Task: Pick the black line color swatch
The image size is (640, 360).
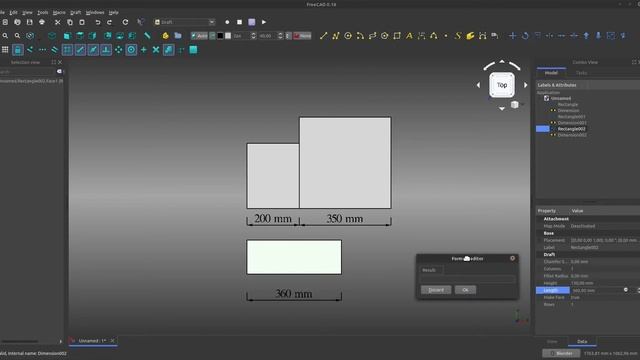Action: pos(220,36)
